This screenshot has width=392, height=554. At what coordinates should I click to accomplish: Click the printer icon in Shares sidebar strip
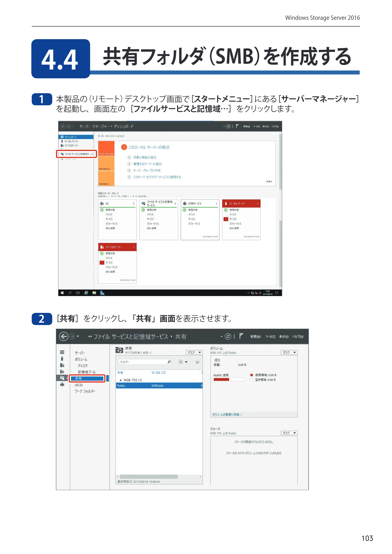click(62, 385)
